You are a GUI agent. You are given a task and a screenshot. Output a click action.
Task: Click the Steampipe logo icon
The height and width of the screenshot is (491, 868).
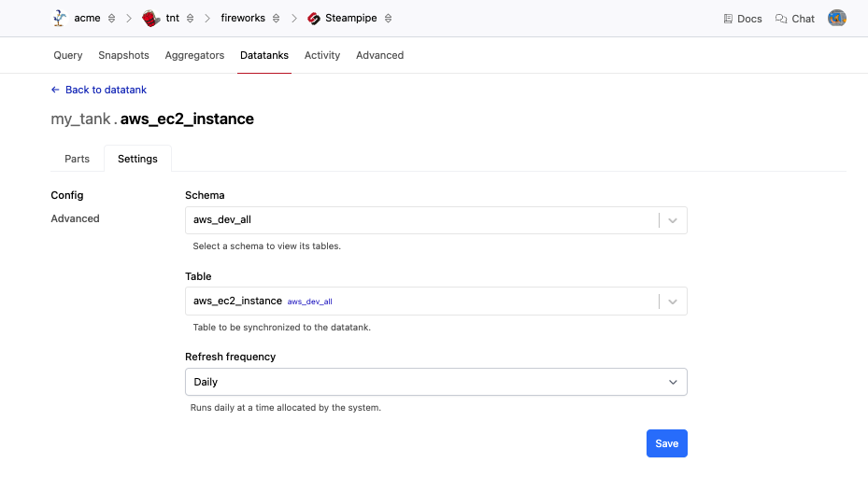314,18
